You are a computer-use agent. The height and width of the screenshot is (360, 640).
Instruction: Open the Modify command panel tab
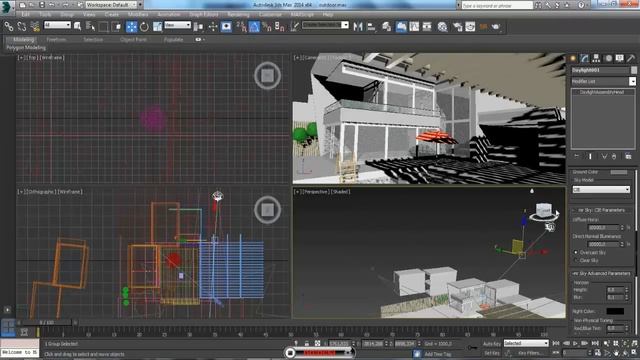(584, 58)
